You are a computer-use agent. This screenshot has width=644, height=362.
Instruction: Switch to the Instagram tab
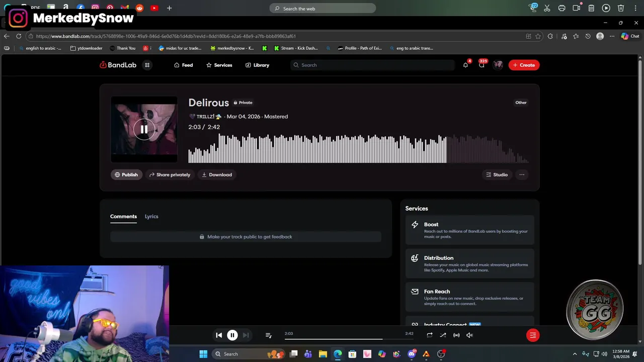[x=95, y=8]
